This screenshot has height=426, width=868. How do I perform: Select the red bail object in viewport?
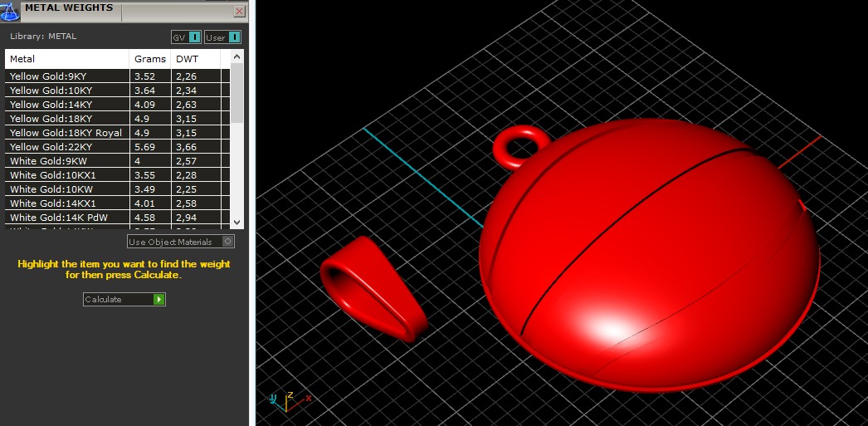[x=374, y=288]
